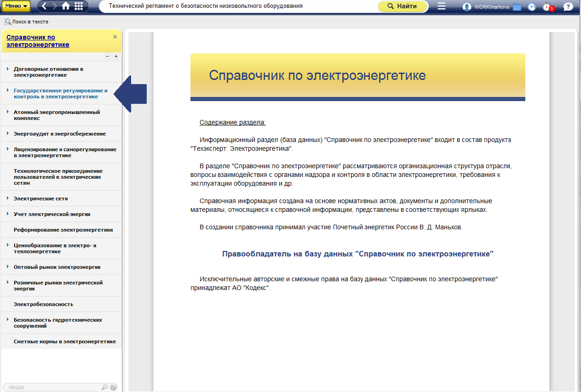Click the Home icon in navigation bar
The height and width of the screenshot is (392, 581).
[x=66, y=6]
